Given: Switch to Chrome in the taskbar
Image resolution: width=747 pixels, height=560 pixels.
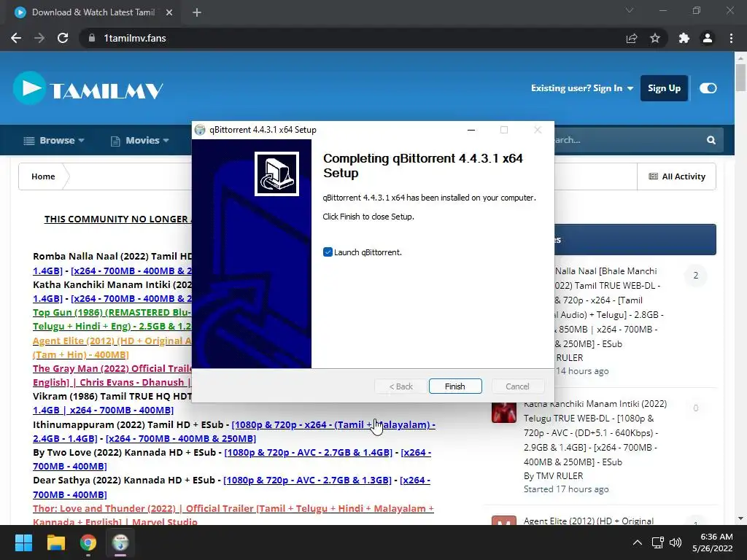Looking at the screenshot, I should (x=88, y=542).
